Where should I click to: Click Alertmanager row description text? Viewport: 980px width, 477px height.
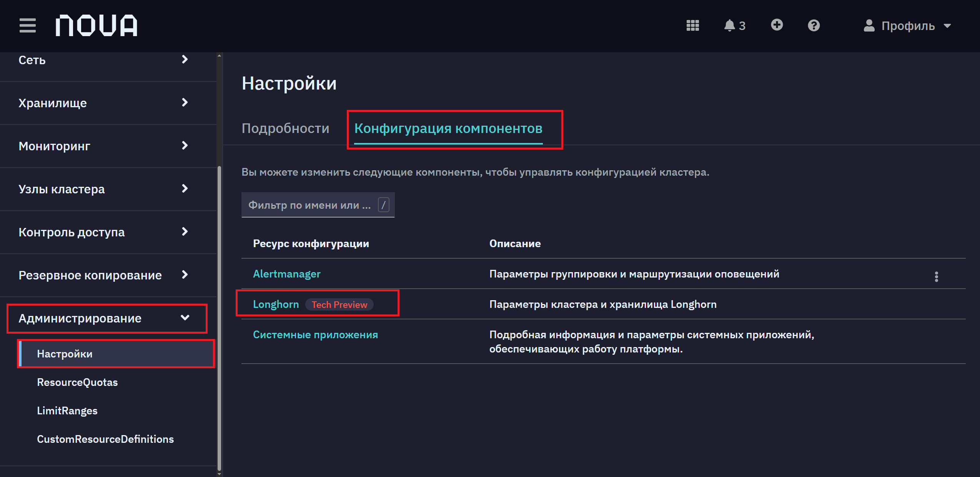coord(634,274)
